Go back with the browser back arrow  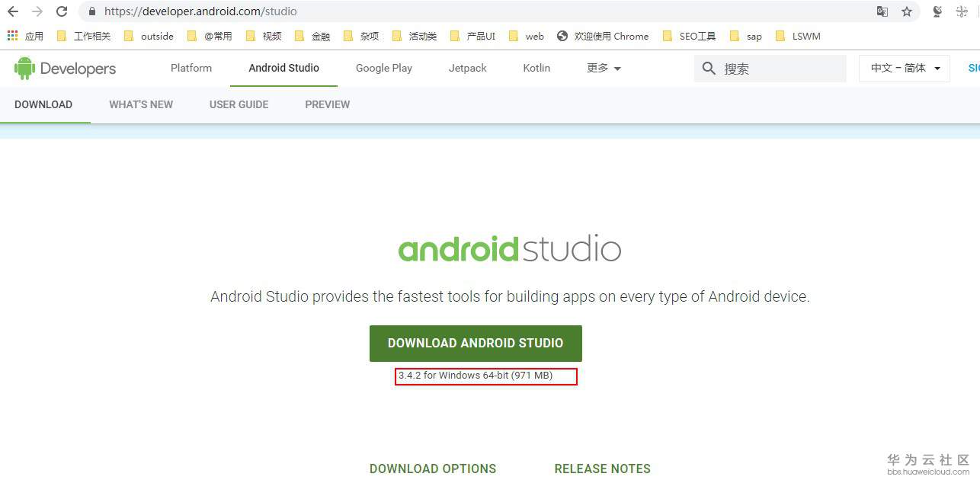[13, 11]
